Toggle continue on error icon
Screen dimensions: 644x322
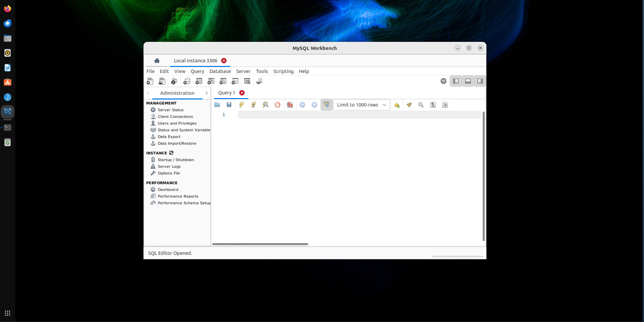coord(290,105)
